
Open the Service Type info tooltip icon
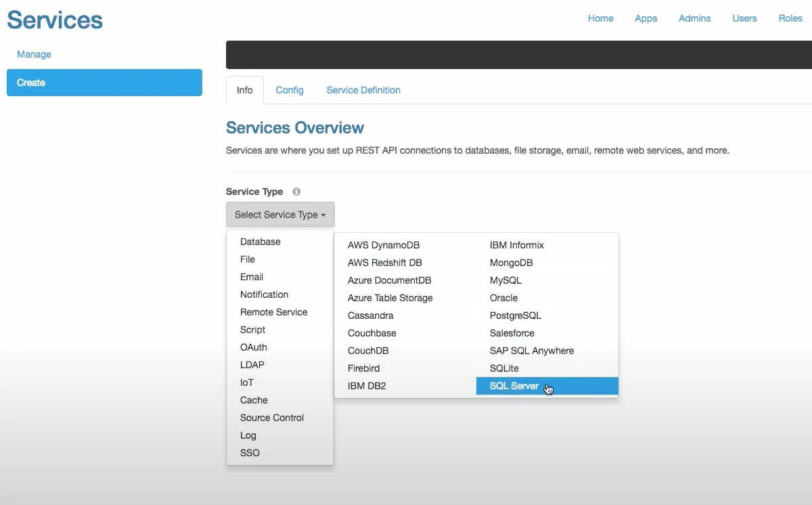click(x=296, y=192)
